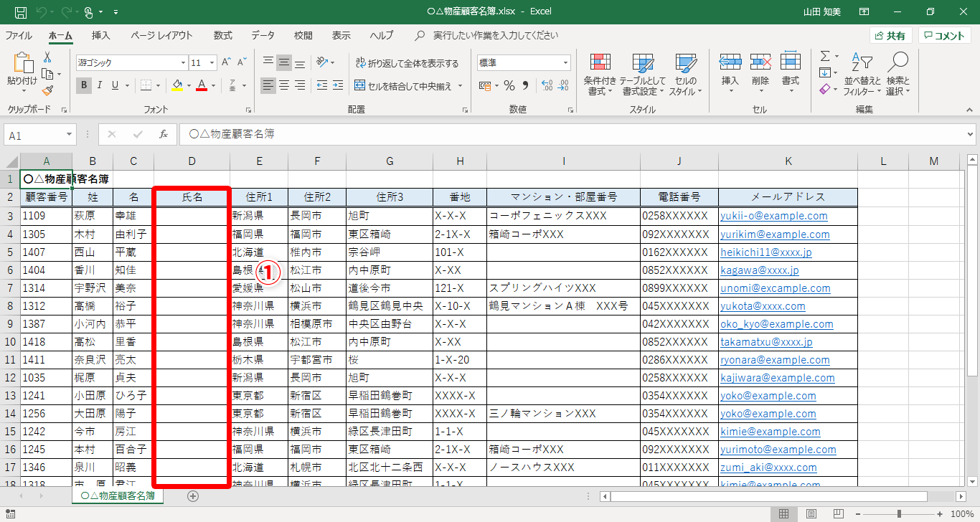Apply percent style to the cell

click(509, 85)
